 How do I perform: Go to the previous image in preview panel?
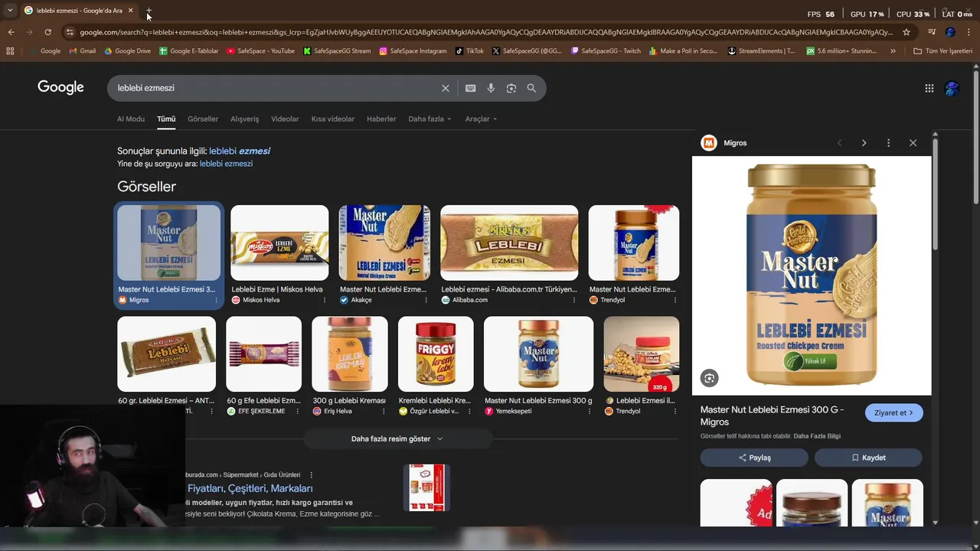point(839,143)
